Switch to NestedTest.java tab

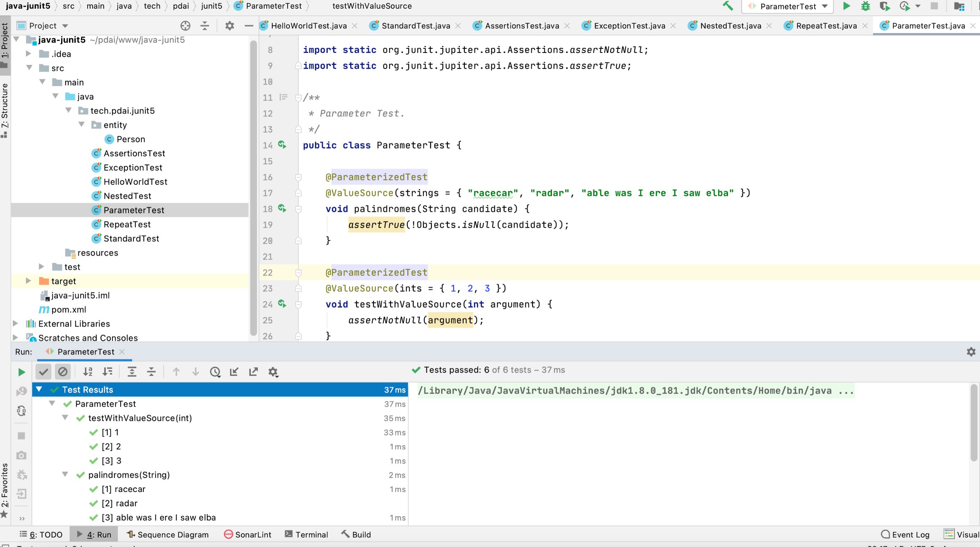(730, 26)
